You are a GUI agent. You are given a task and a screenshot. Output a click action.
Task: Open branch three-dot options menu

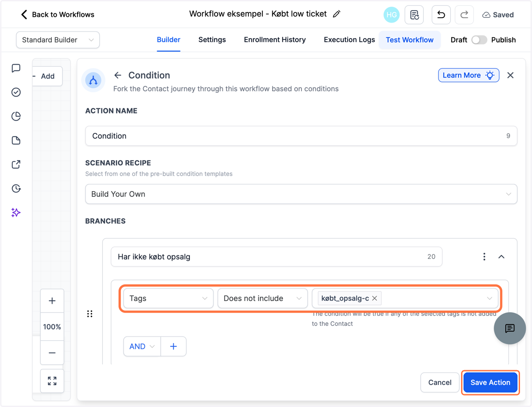(x=484, y=257)
